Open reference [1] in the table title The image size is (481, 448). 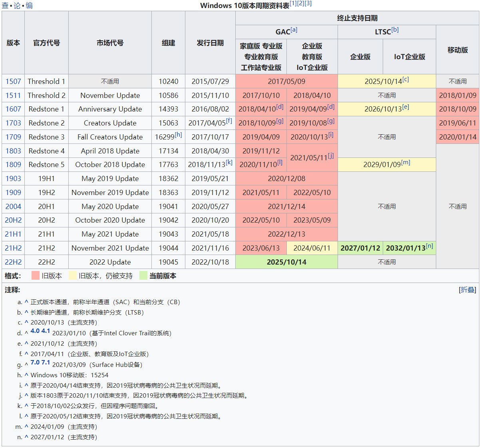[293, 3]
